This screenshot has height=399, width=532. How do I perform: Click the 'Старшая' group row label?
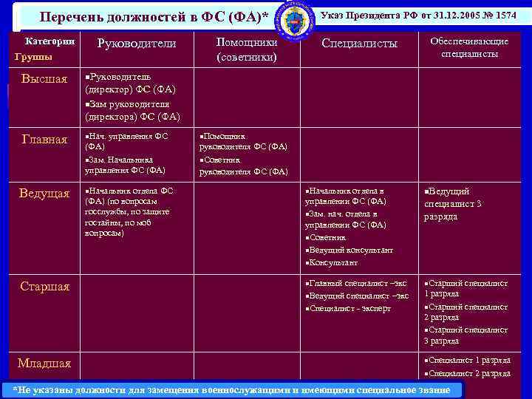tap(44, 287)
